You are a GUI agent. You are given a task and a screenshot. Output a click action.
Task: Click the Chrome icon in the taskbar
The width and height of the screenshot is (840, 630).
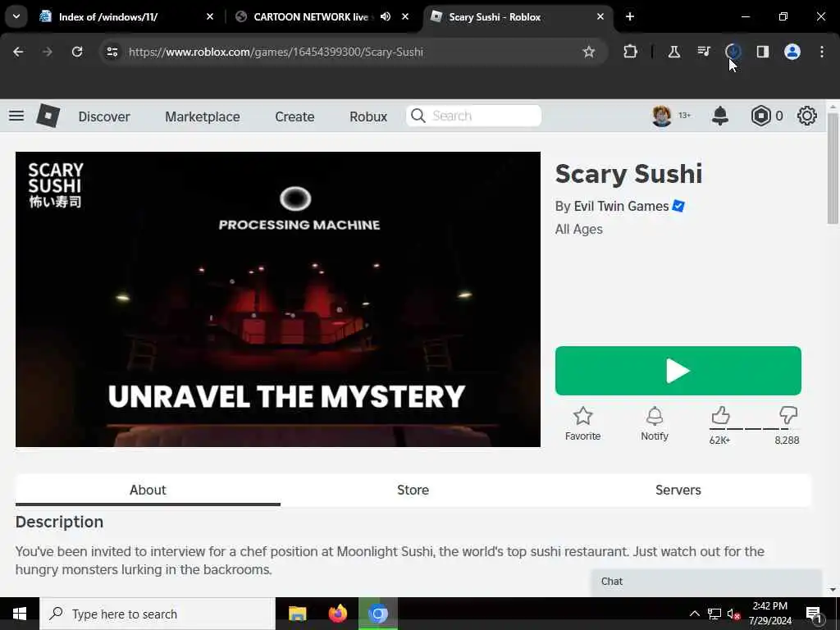click(377, 614)
